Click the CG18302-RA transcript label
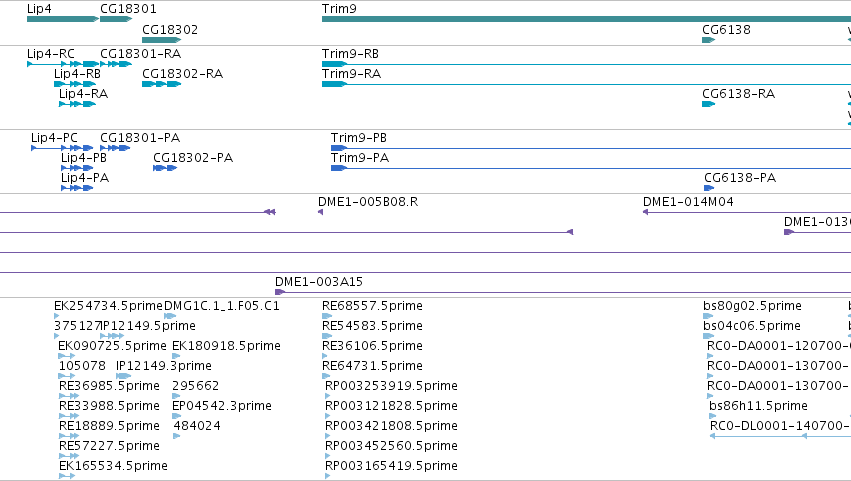Viewport: 851px width, 481px height. pyautogui.click(x=182, y=74)
